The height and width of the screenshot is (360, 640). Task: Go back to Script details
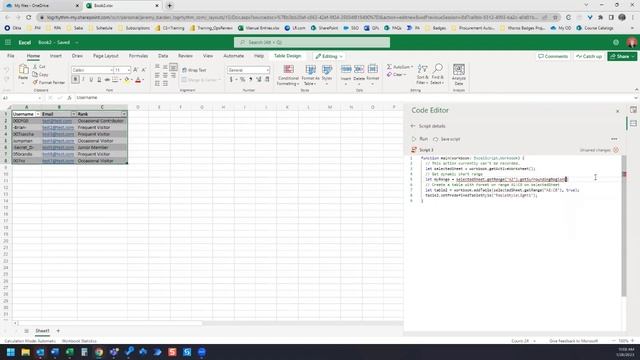[x=429, y=126]
